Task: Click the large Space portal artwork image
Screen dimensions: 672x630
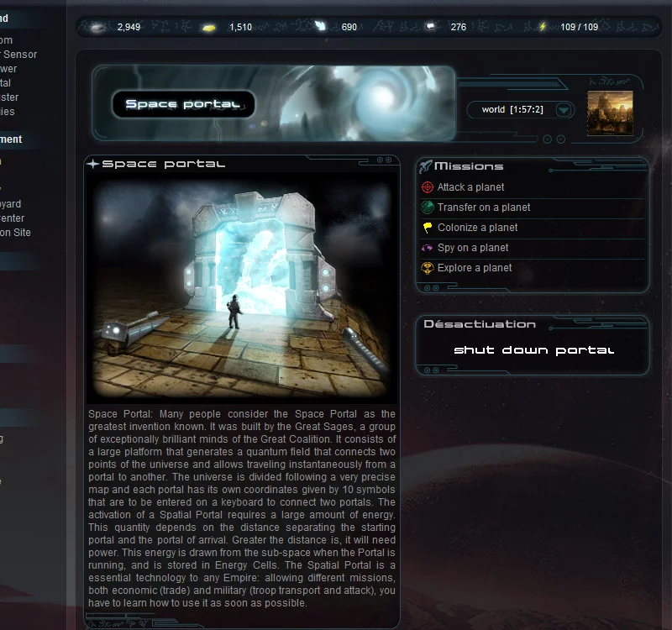Action: click(242, 288)
